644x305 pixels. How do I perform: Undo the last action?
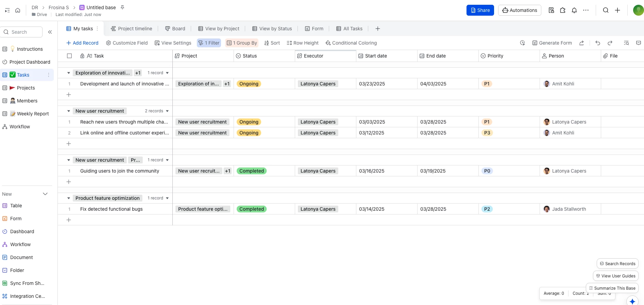click(x=598, y=43)
